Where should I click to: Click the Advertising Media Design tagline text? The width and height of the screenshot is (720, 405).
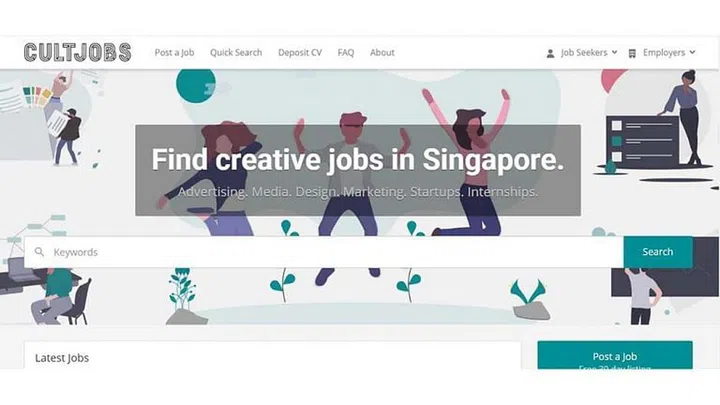[x=358, y=191]
